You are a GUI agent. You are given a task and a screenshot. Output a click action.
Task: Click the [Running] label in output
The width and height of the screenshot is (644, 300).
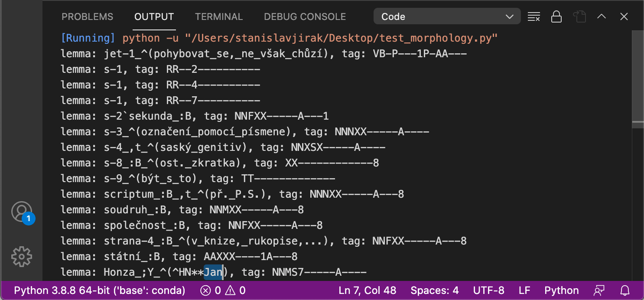(x=88, y=38)
